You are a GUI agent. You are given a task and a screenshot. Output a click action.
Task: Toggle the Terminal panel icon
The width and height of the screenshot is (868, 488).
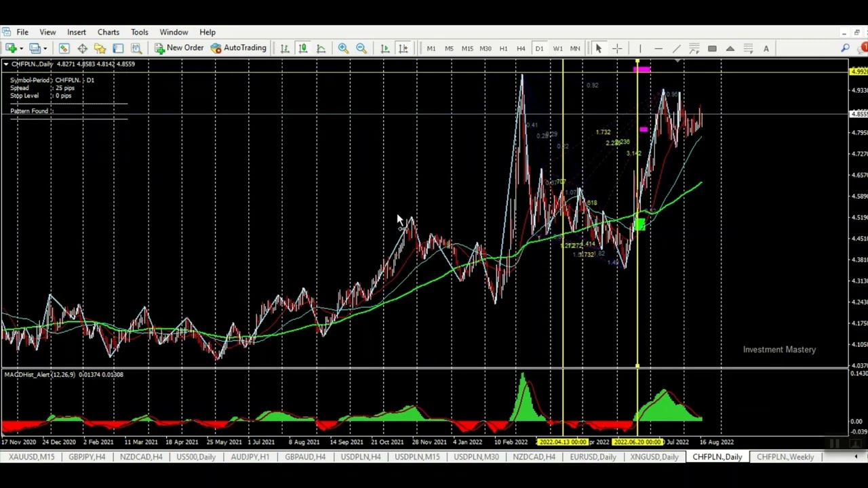pos(118,48)
